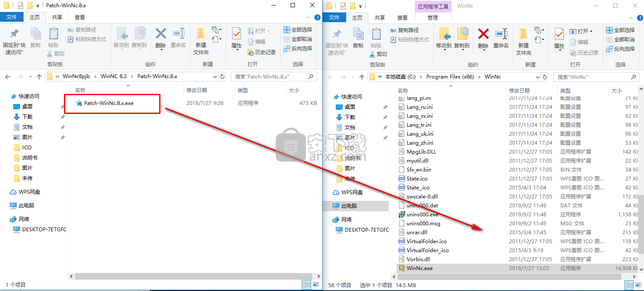Click Properties icon in Patch-WinNc.8.x window

(236, 33)
